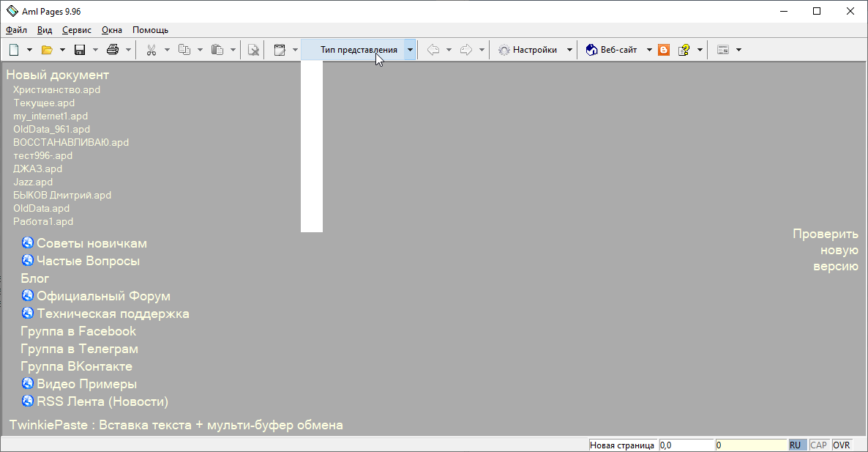Open recent file Текущее.apd
This screenshot has width=868, height=452.
coord(44,103)
